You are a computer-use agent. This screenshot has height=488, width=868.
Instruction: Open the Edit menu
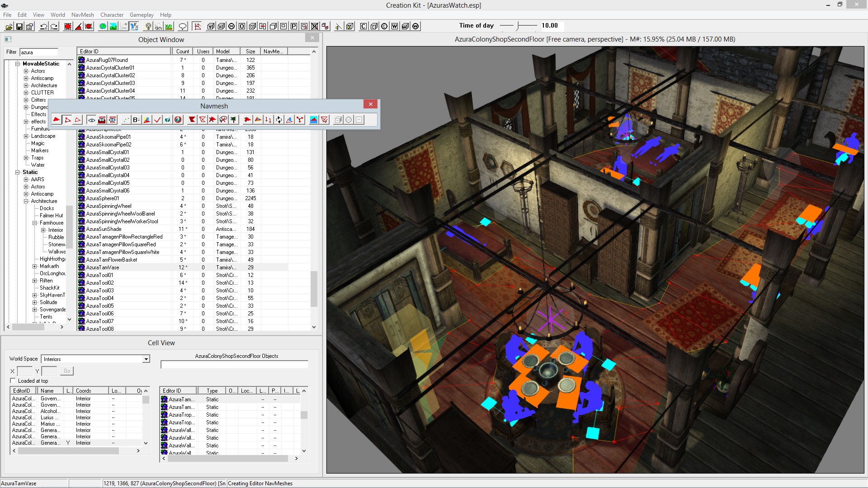point(22,15)
